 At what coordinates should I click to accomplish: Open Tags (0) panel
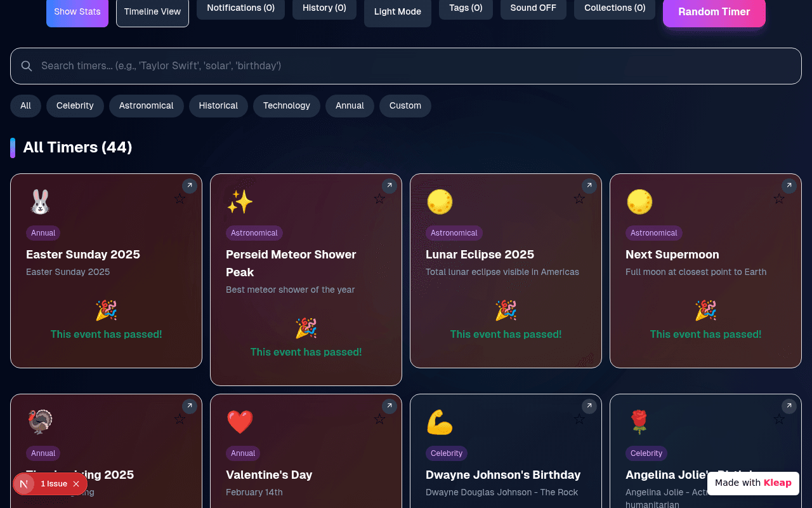click(466, 8)
